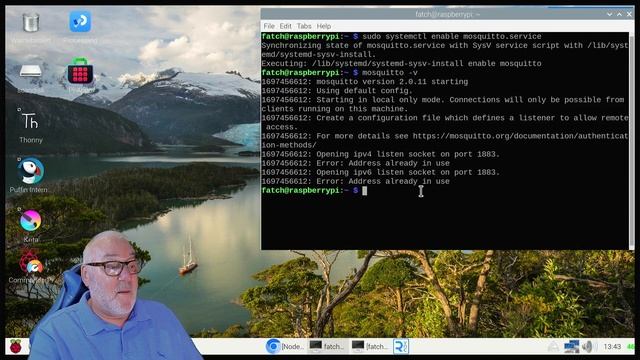Screen dimensions: 640x360
Task: Open the Wastebasket desktop icon
Action: click(31, 23)
